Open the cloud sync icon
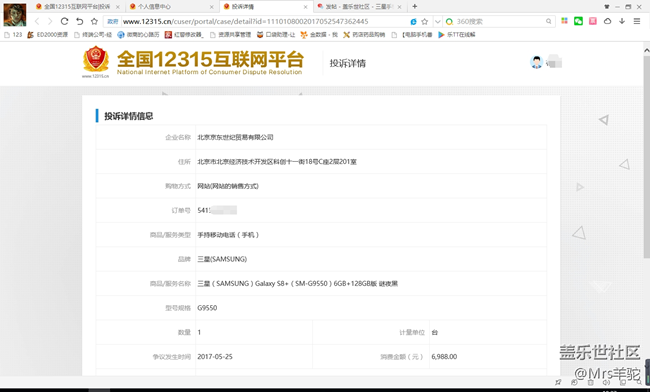Screen dimensions: 650x392 pos(607,21)
